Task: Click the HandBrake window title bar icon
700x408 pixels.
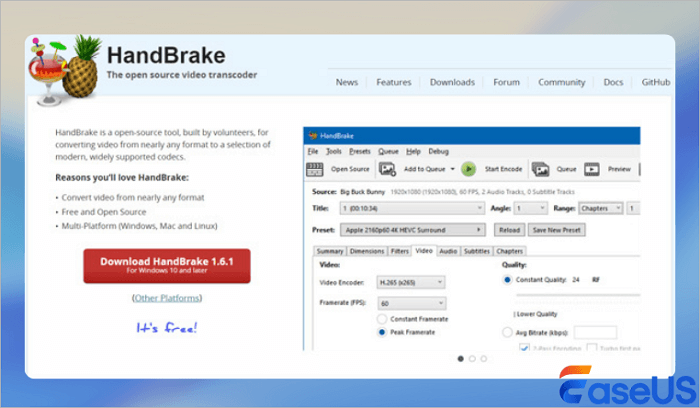Action: 311,133
